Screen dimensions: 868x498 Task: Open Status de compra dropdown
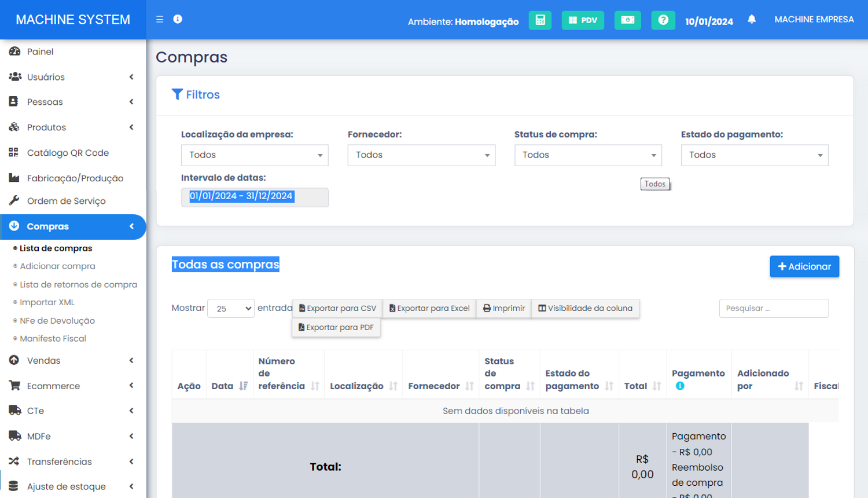(x=588, y=155)
